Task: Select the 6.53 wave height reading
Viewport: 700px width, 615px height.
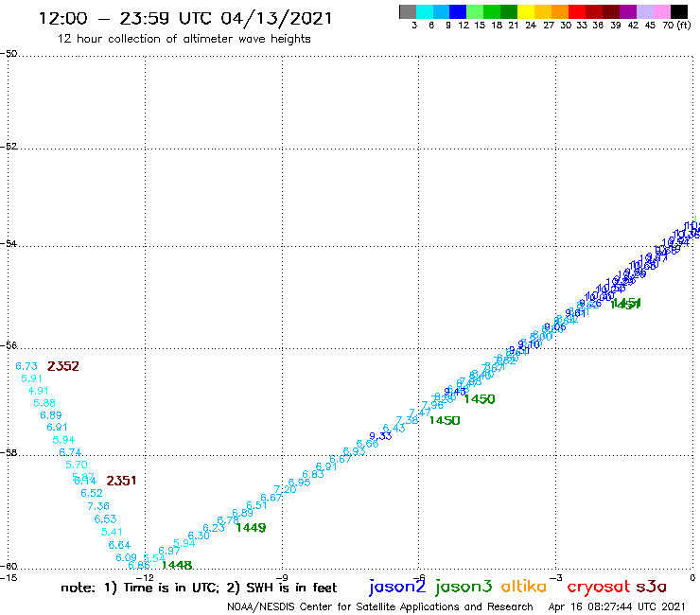Action: 105,519
